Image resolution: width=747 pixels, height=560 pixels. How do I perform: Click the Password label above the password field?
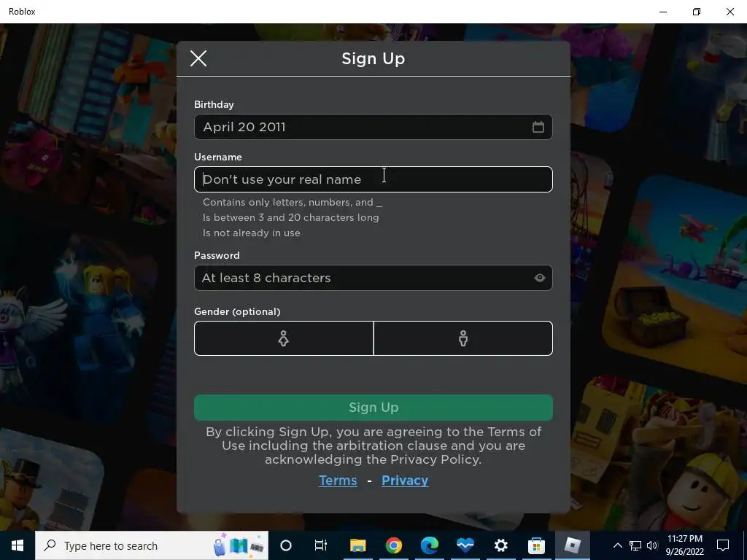pos(217,255)
